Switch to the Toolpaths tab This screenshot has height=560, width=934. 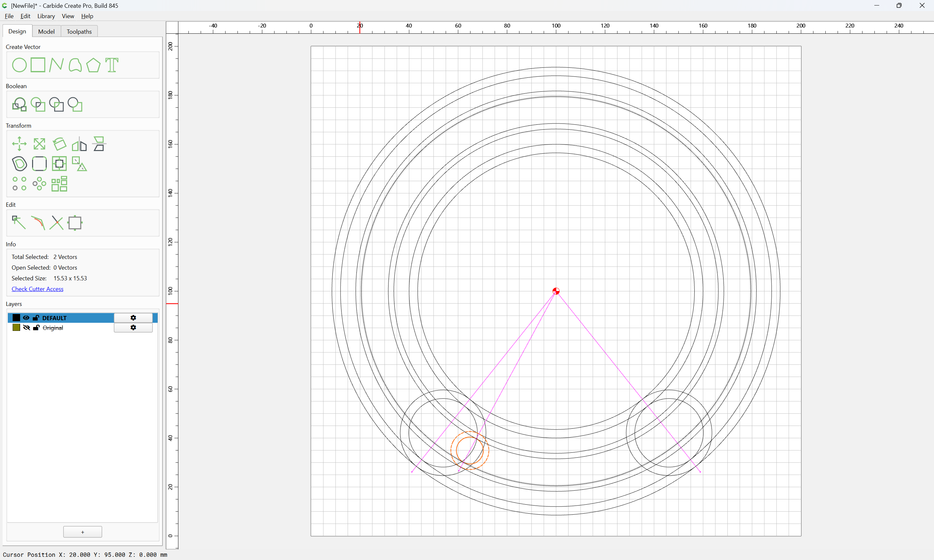[79, 31]
